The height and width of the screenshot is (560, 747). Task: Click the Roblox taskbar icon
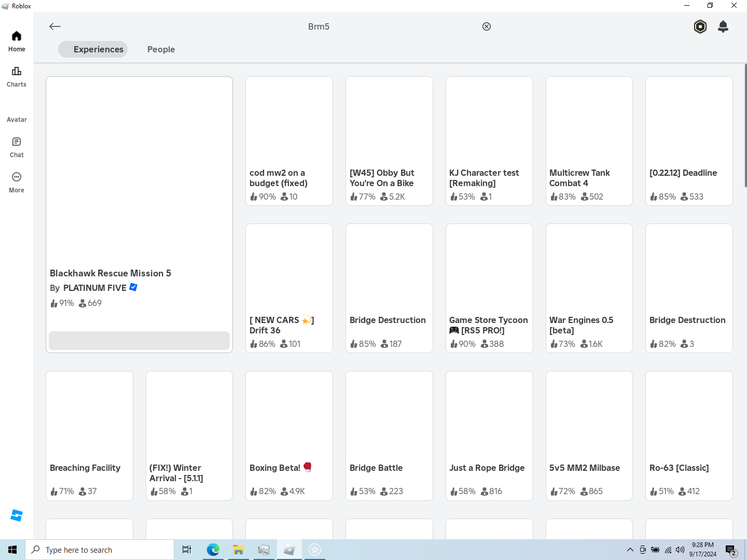click(x=289, y=550)
